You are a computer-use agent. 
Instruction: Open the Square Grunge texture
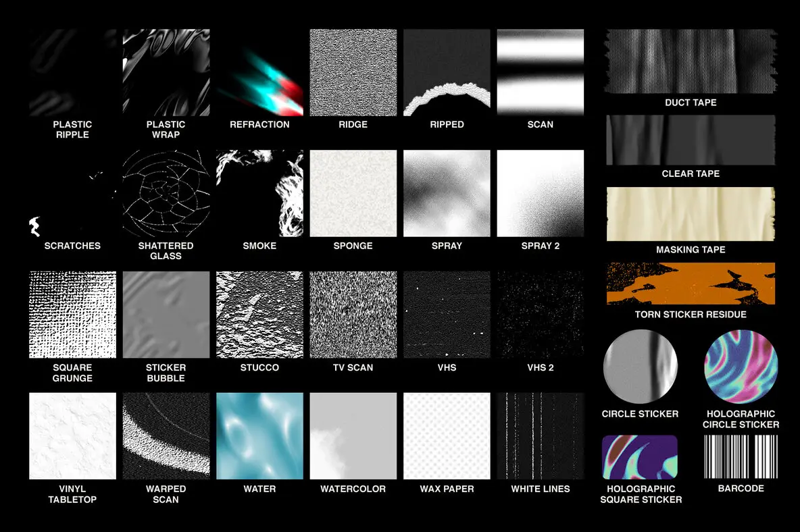[72, 314]
